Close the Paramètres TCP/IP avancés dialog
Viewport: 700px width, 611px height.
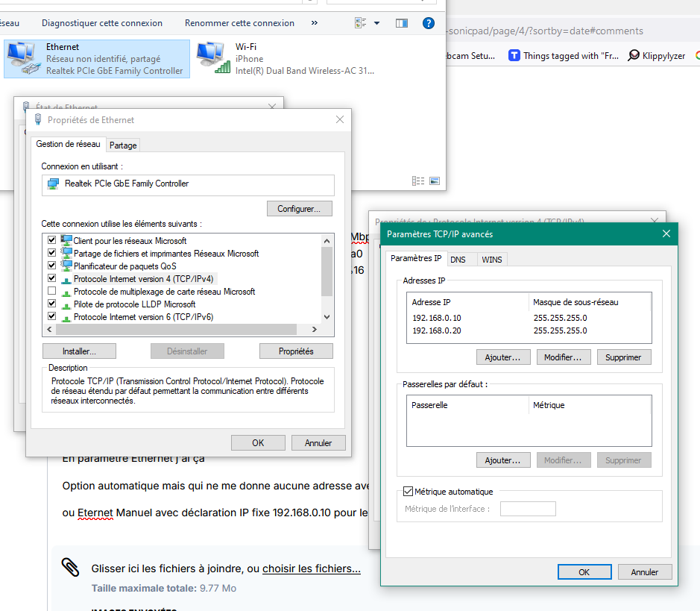[666, 234]
